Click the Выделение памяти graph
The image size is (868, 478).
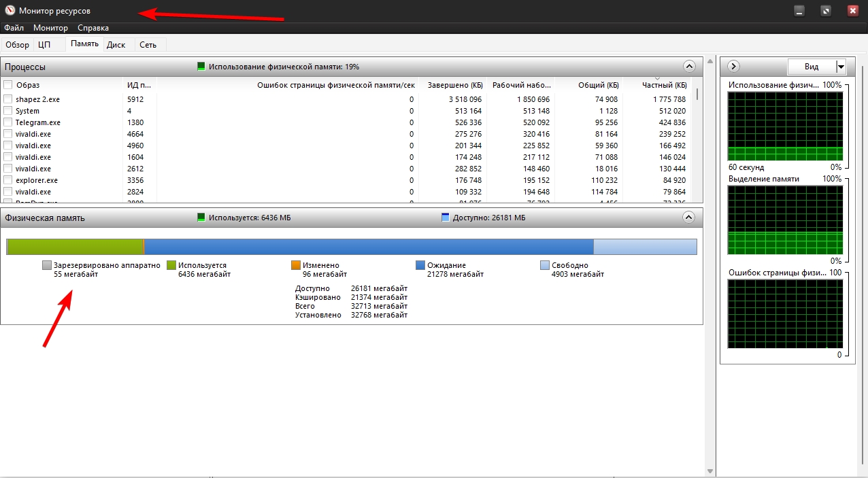click(x=785, y=220)
